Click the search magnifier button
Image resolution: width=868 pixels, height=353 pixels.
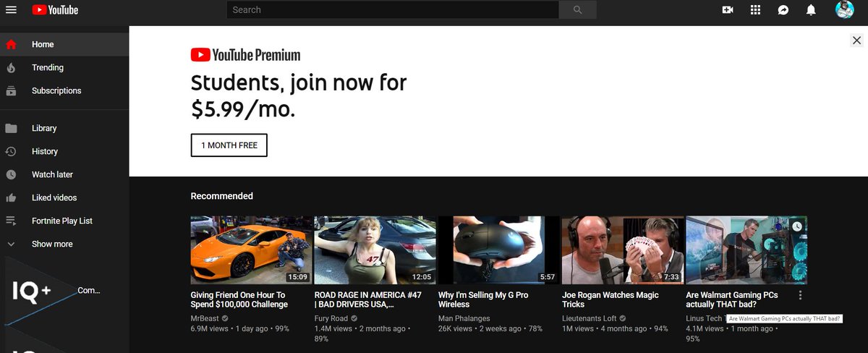577,10
